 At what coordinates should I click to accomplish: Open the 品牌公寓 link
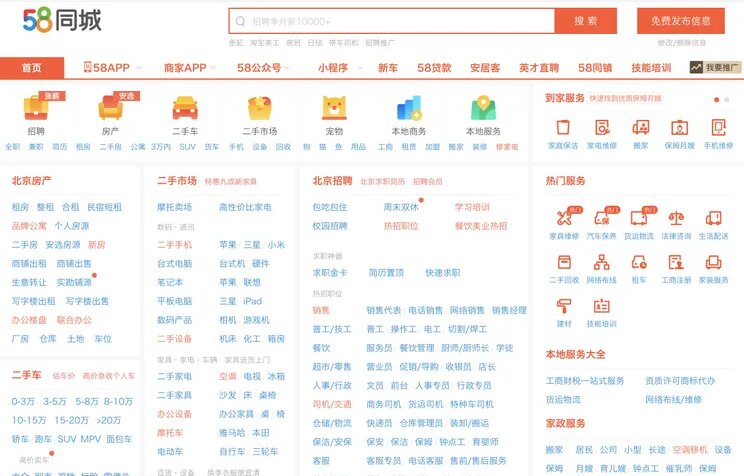tap(29, 226)
